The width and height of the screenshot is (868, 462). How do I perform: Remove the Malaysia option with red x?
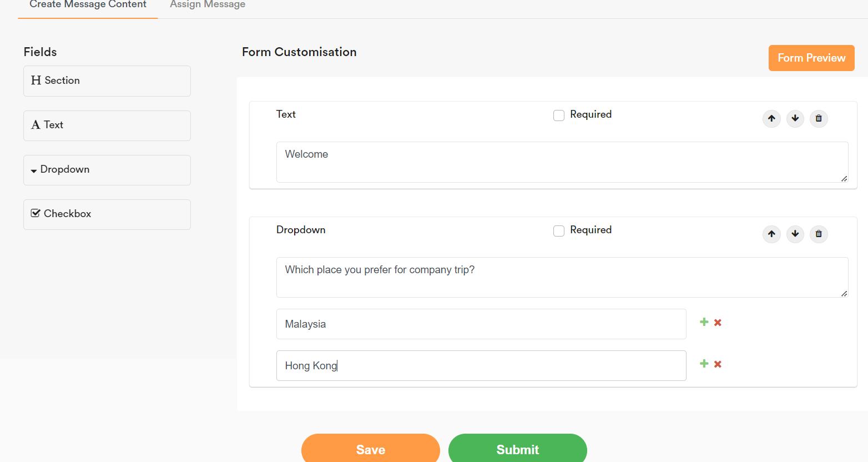click(x=718, y=322)
